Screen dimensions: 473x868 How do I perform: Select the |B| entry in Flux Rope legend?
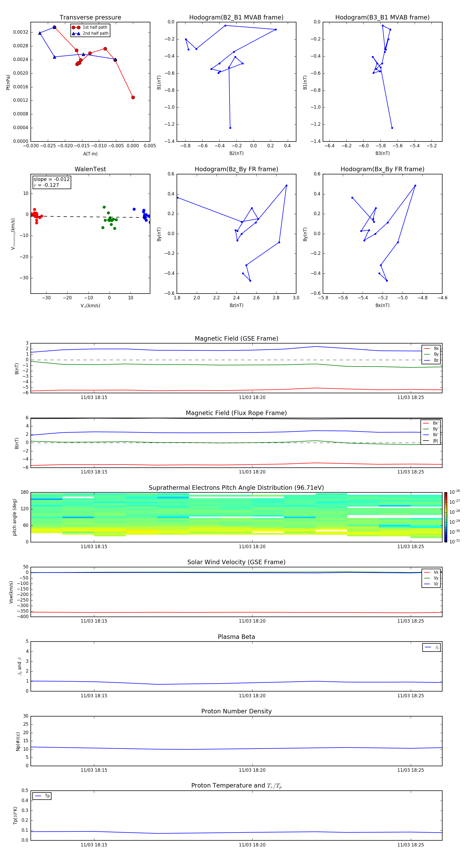[431, 441]
